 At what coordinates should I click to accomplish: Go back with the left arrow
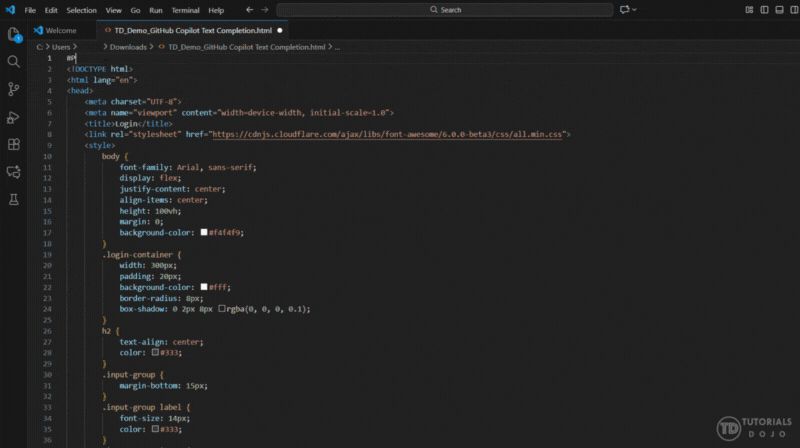pos(249,10)
